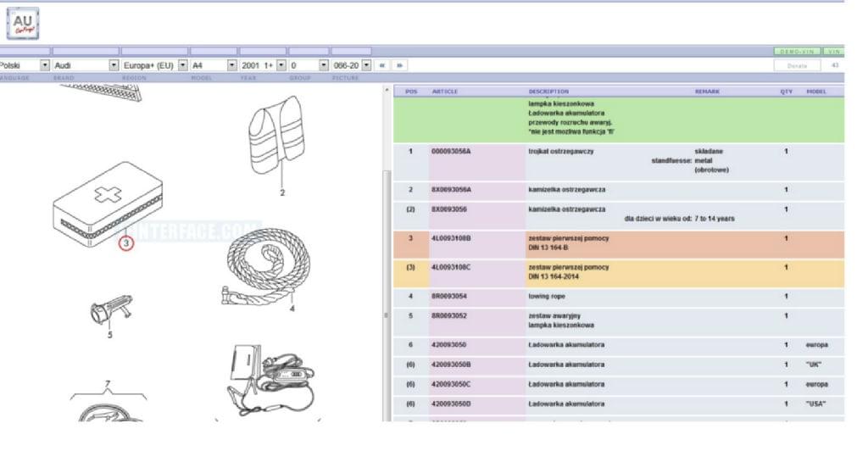Viewport: 868px width, 451px height.
Task: Select the battery charger drawing
Action: [270, 379]
